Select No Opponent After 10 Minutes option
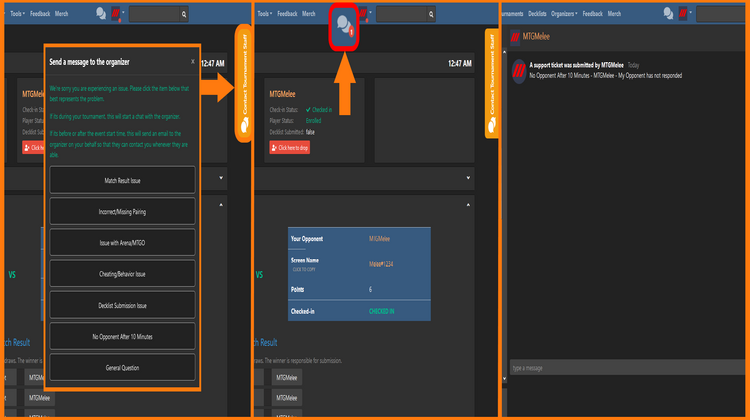Screen dimensions: 750x420 click(x=122, y=336)
